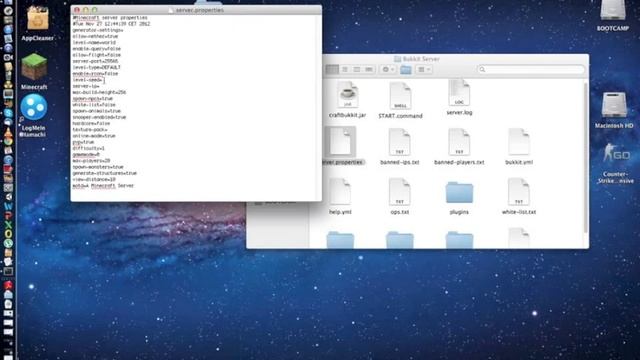Click the Finder window vertical scrollbar
Viewport: 640px width, 360px height.
click(x=586, y=157)
